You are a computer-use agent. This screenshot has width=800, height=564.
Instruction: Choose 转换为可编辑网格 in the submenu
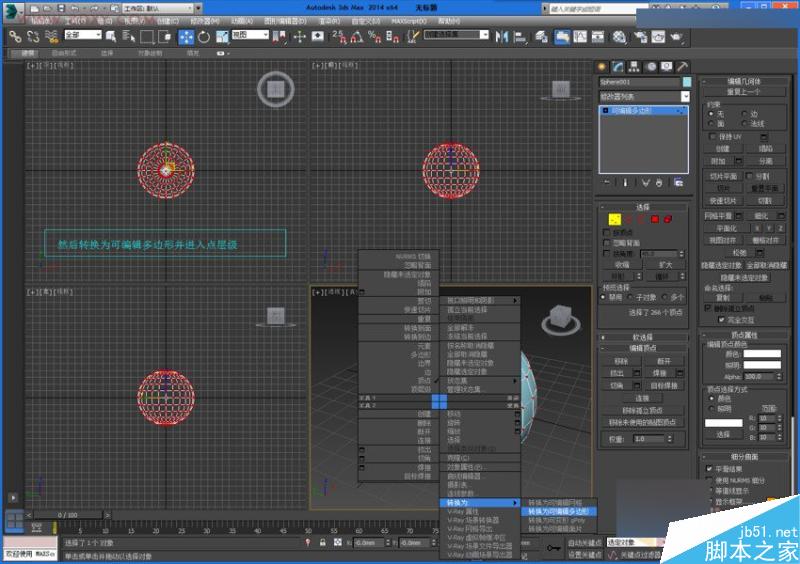point(559,503)
